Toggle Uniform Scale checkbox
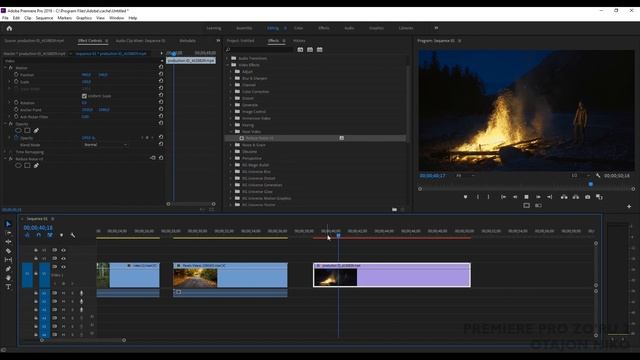This screenshot has height=360, width=640. click(x=84, y=96)
